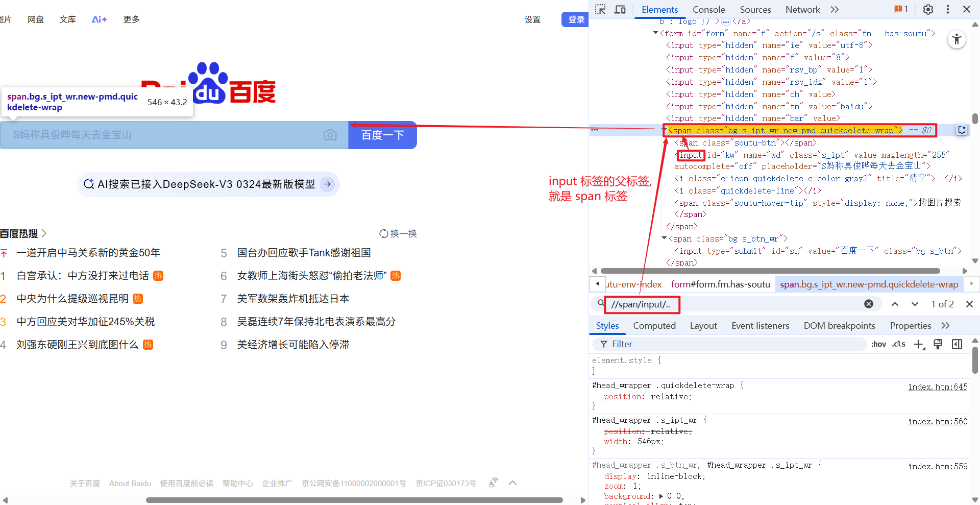The width and height of the screenshot is (980, 505).
Task: Open the 设置 settings link
Action: tap(532, 19)
